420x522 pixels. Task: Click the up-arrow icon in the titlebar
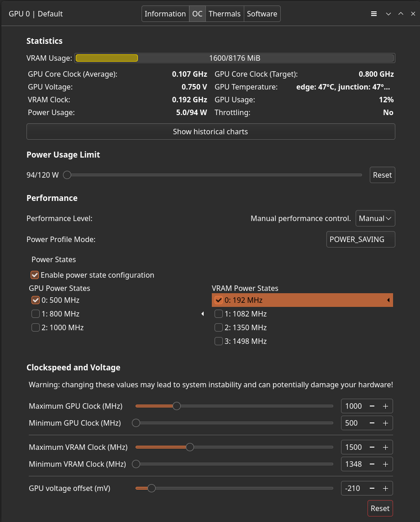400,14
